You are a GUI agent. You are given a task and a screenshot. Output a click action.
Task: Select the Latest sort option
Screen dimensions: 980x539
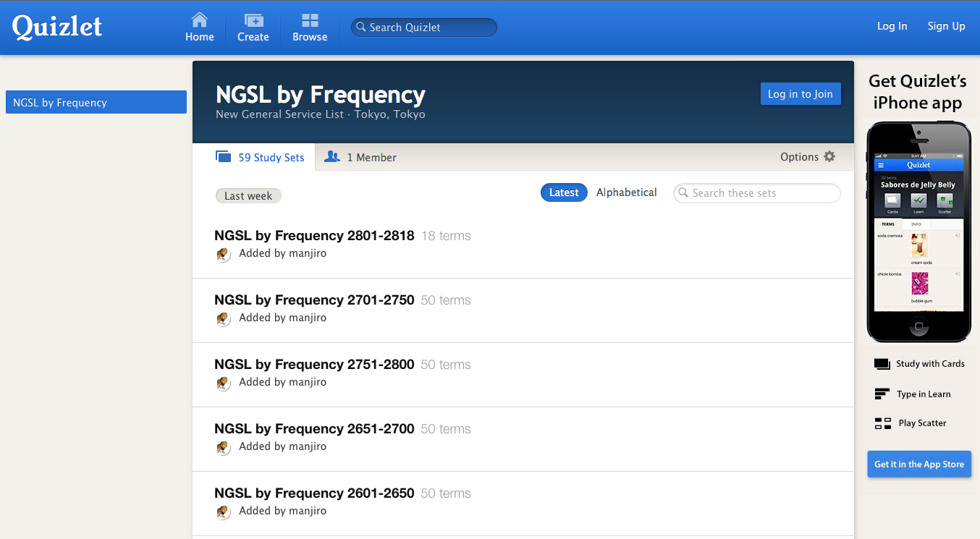click(564, 192)
